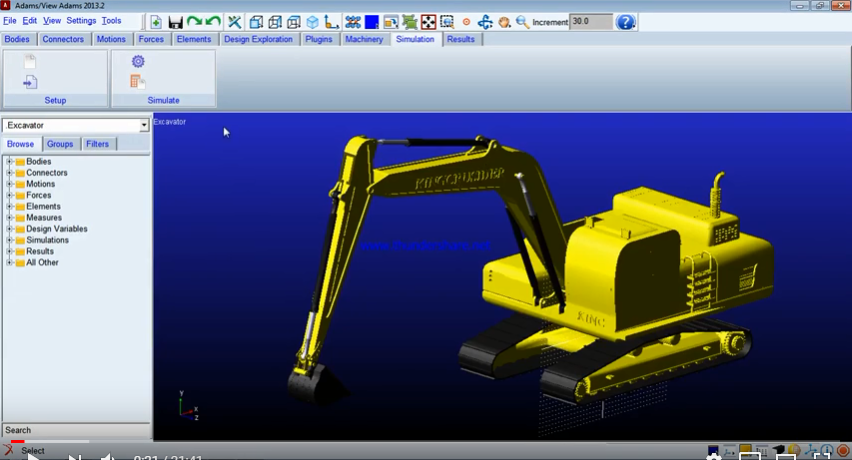Open the .Excavator model dropdown
Screen dimensions: 852x460
(x=143, y=125)
